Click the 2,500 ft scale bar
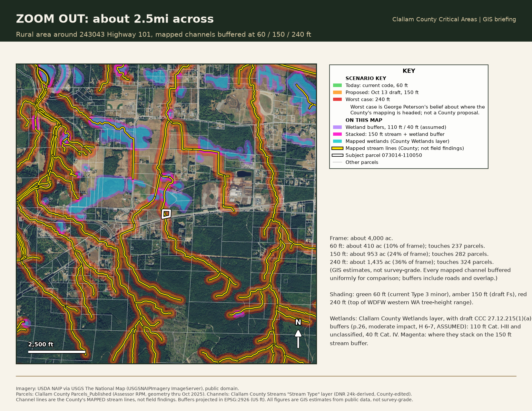The width and height of the screenshot is (532, 411). (57, 352)
